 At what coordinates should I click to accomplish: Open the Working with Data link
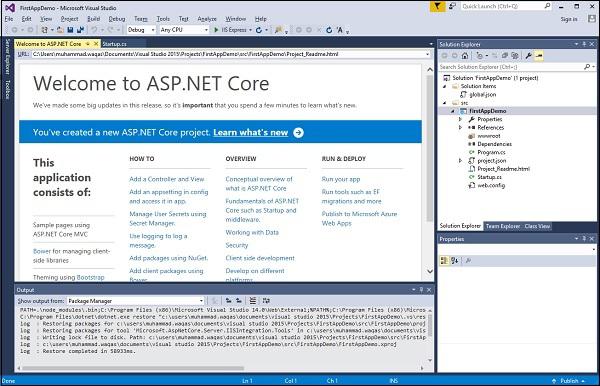pyautogui.click(x=252, y=232)
